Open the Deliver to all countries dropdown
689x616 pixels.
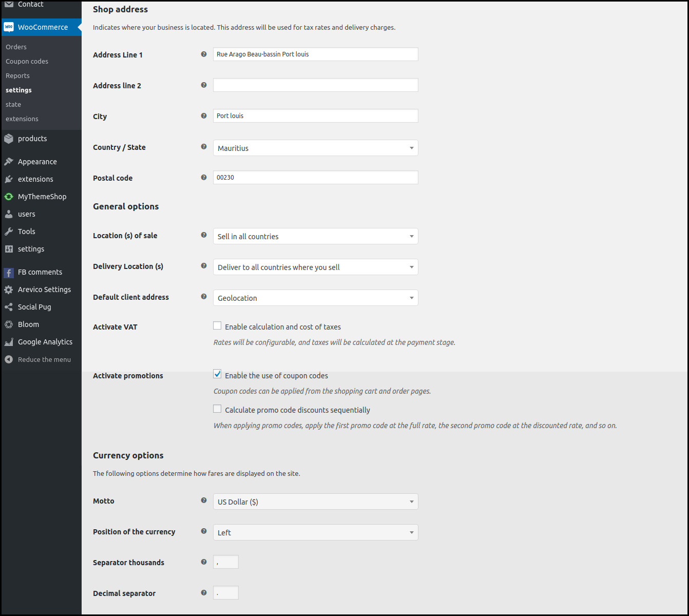click(x=316, y=267)
